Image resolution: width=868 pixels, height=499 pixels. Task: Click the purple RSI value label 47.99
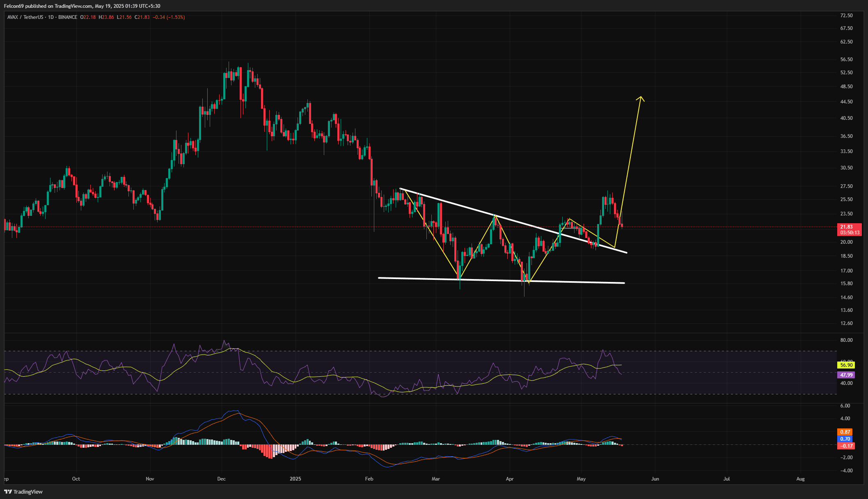(x=846, y=375)
